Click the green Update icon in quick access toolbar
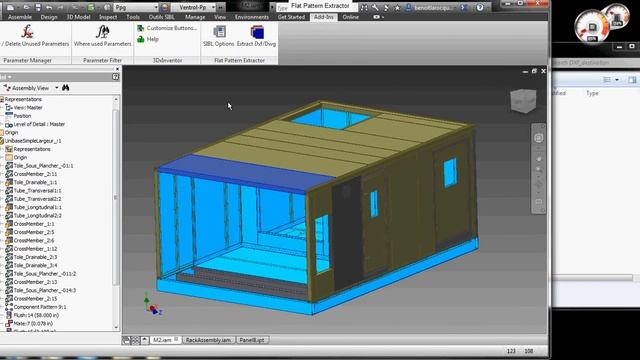The width and height of the screenshot is (640, 360). (x=91, y=7)
